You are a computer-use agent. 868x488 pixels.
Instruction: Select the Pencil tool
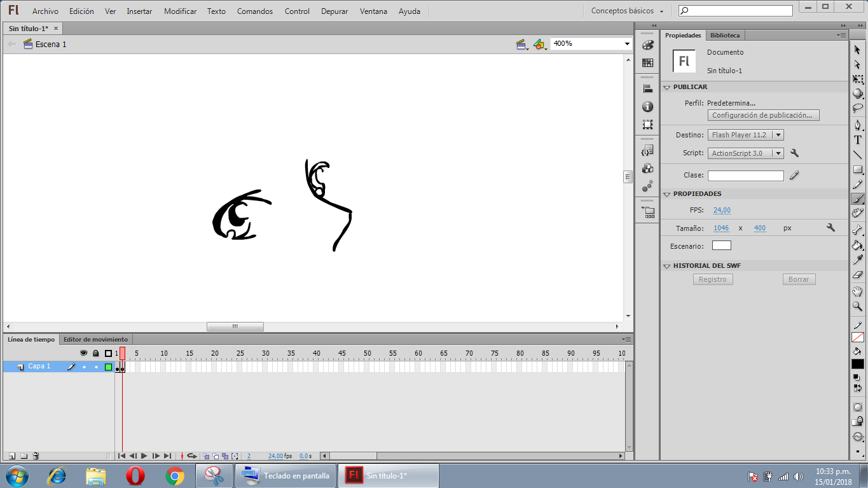(x=858, y=185)
